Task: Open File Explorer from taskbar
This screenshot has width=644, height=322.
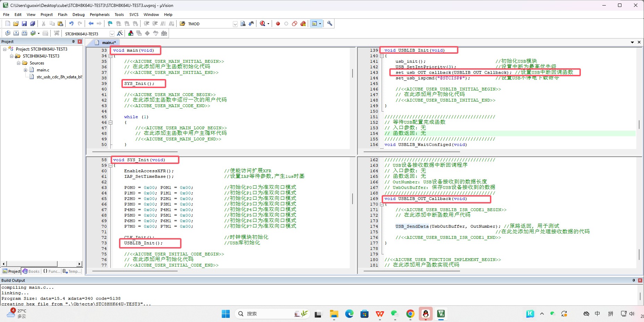Action: pyautogui.click(x=334, y=314)
